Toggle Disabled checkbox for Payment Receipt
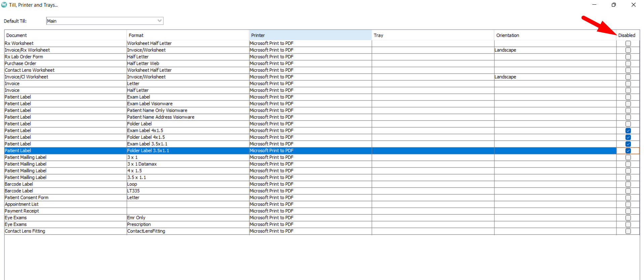The width and height of the screenshot is (644, 280). point(628,211)
